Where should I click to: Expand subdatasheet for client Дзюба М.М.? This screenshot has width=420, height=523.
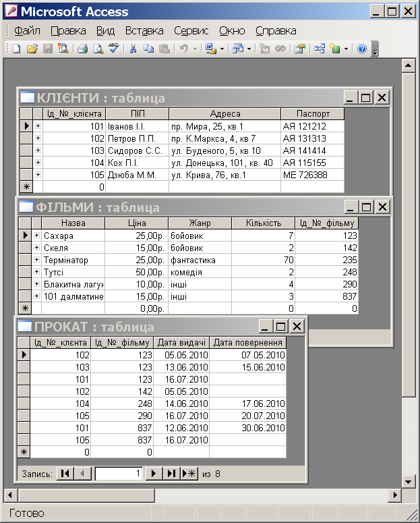tap(38, 174)
